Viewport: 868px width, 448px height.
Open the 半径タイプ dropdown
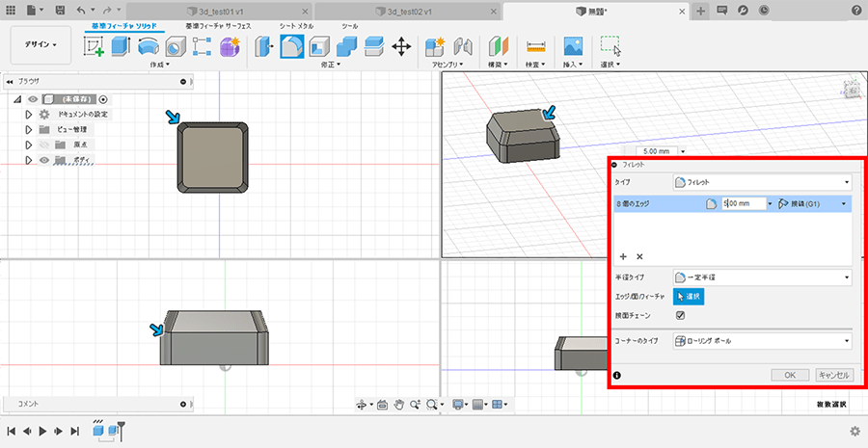762,277
